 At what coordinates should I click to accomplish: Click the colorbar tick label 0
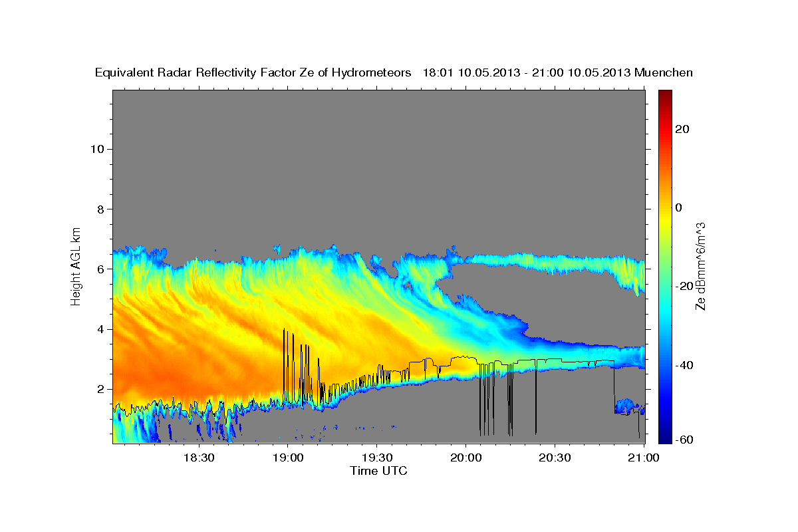[x=678, y=207]
